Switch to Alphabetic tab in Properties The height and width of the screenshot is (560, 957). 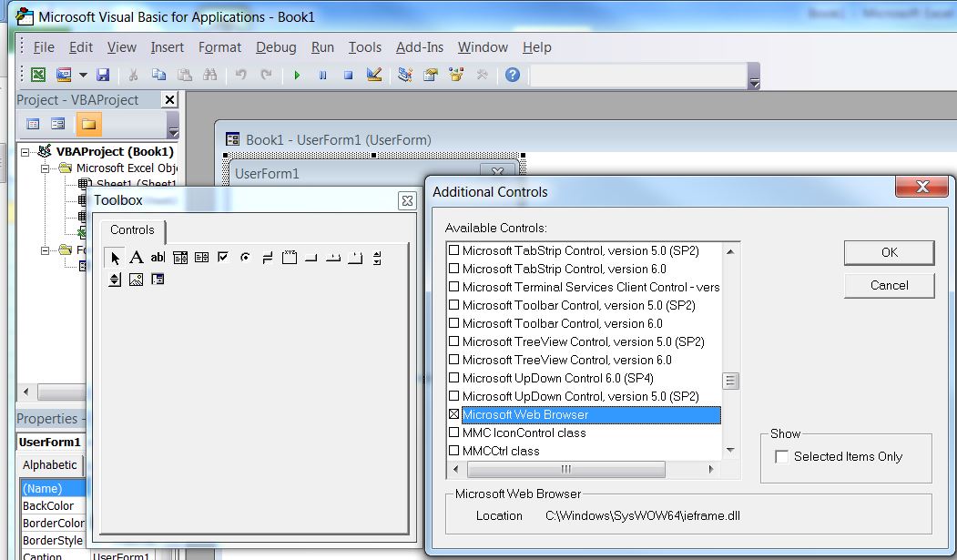49,464
